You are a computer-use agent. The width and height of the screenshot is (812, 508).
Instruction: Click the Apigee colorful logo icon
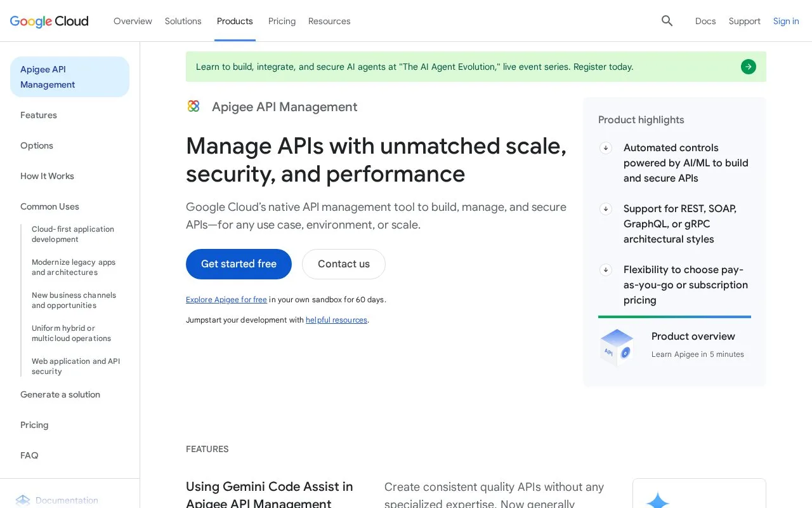coord(193,106)
